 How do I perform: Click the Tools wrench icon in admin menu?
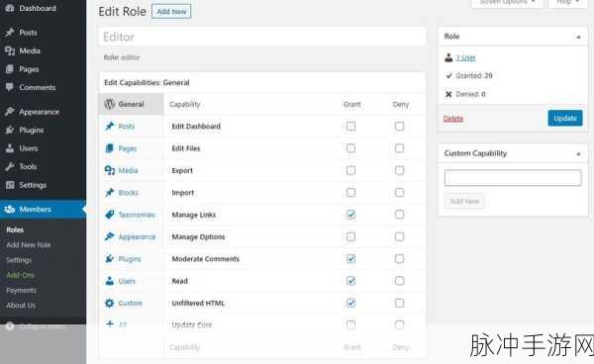10,166
